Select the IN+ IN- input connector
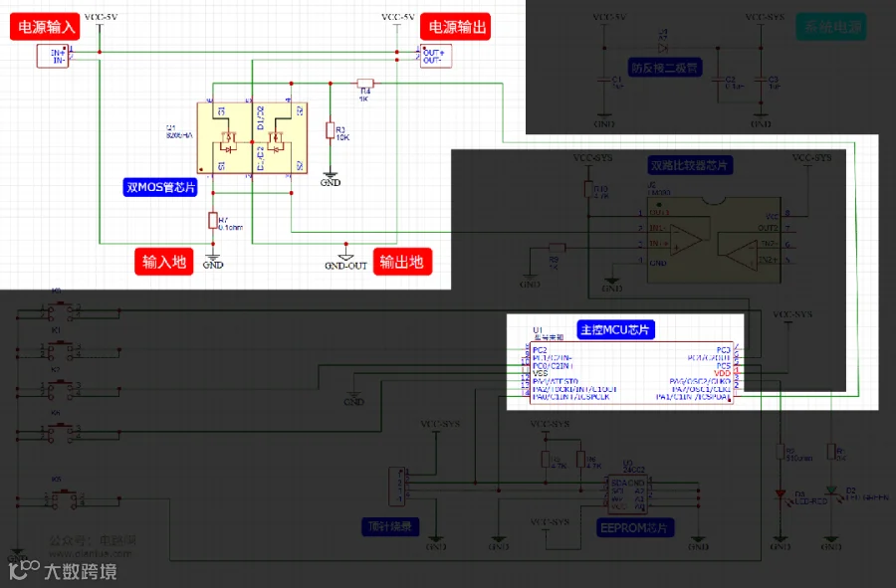The image size is (896, 588). 53,56
